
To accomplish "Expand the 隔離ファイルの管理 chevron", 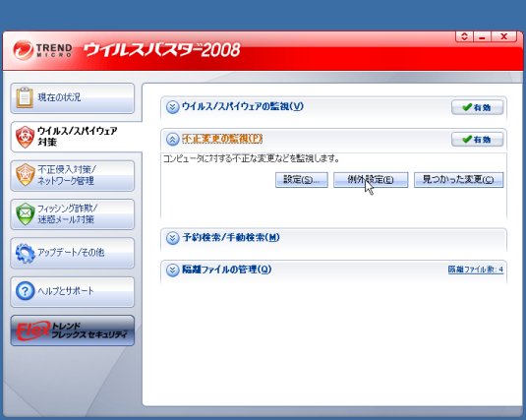I will coord(172,270).
